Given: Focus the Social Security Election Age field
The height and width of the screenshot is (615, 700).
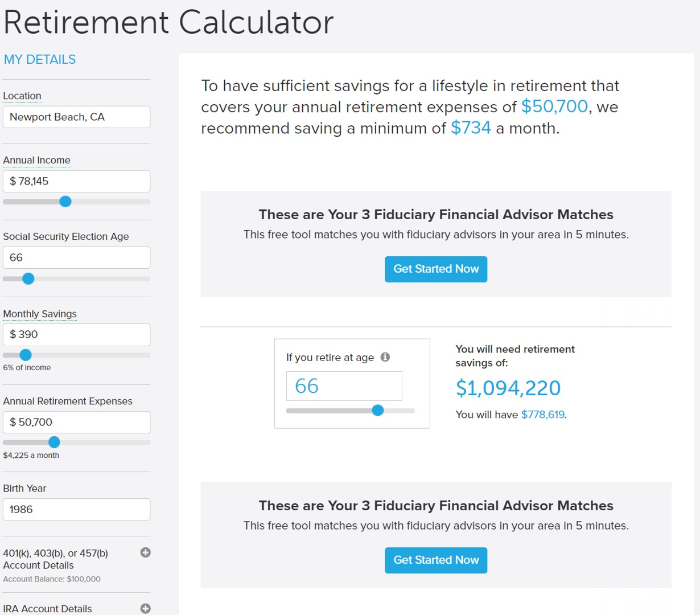Looking at the screenshot, I should pyautogui.click(x=77, y=257).
